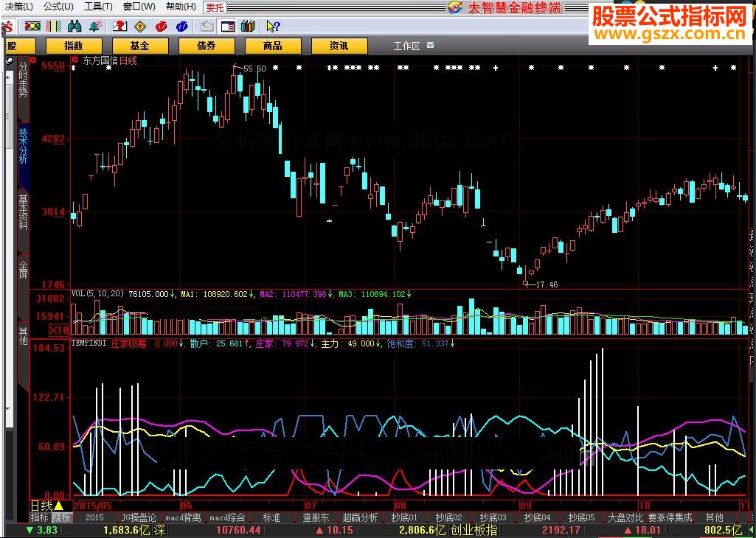Click the help cursor question-mark icon
756x538 pixels.
tap(272, 26)
